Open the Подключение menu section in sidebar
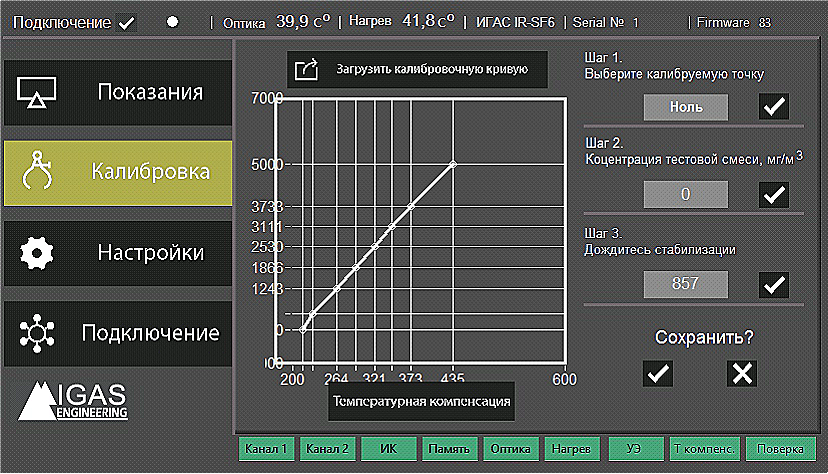The width and height of the screenshot is (828, 474). click(118, 334)
